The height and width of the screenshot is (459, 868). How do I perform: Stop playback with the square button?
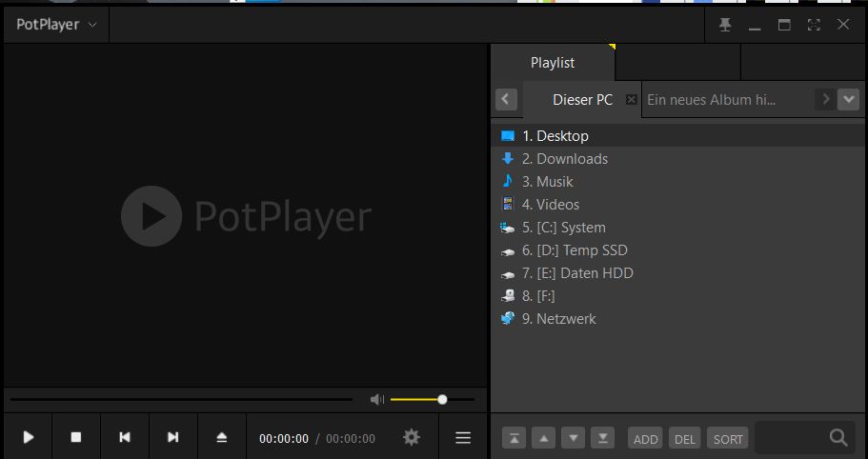click(x=76, y=437)
